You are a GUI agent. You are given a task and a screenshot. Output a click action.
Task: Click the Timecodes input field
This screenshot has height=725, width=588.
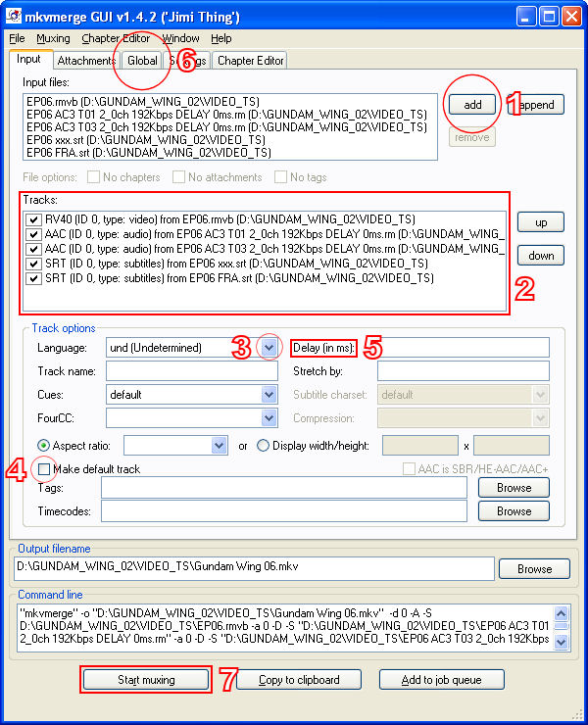[284, 511]
